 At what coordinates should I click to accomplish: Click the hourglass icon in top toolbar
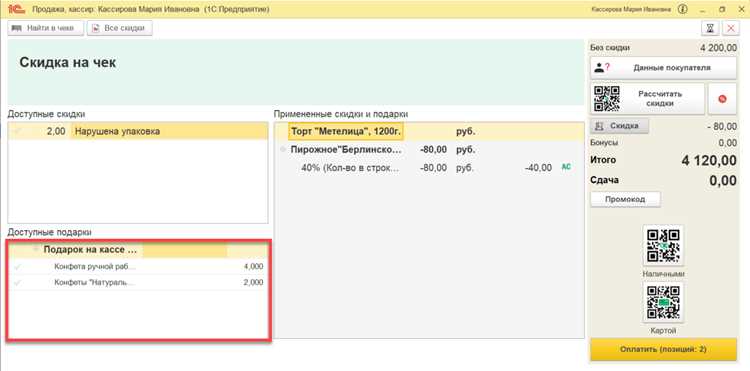tap(710, 28)
